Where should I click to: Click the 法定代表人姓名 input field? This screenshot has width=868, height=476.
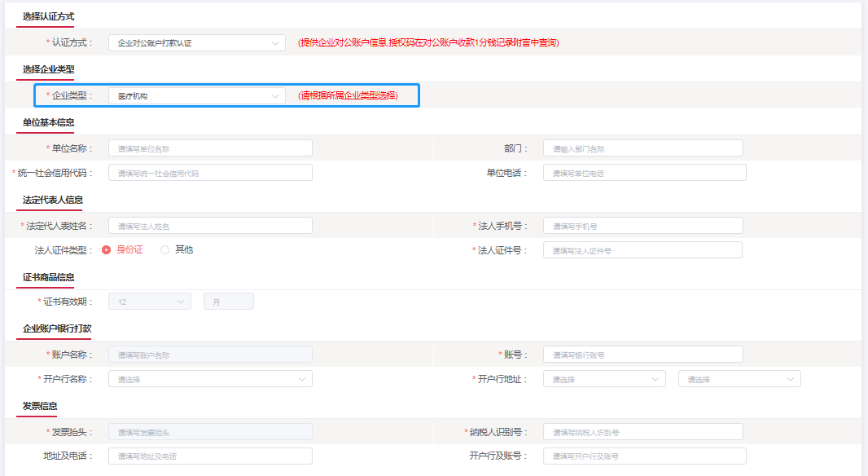210,226
